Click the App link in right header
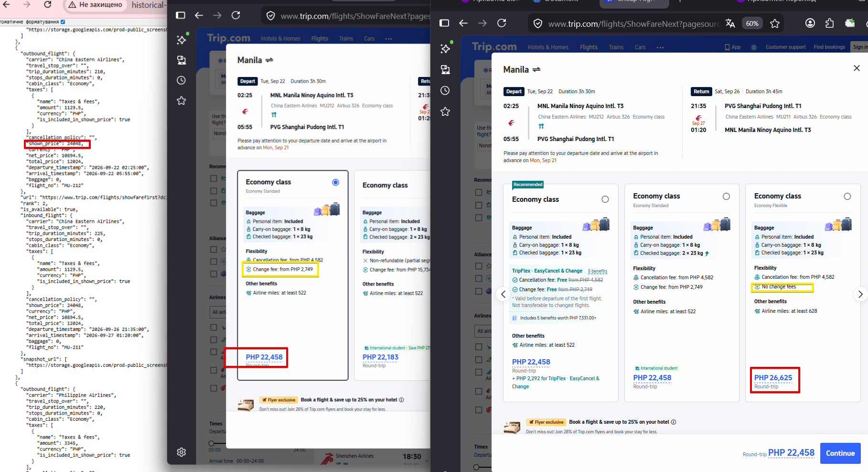This screenshot has height=472, width=868. click(733, 47)
